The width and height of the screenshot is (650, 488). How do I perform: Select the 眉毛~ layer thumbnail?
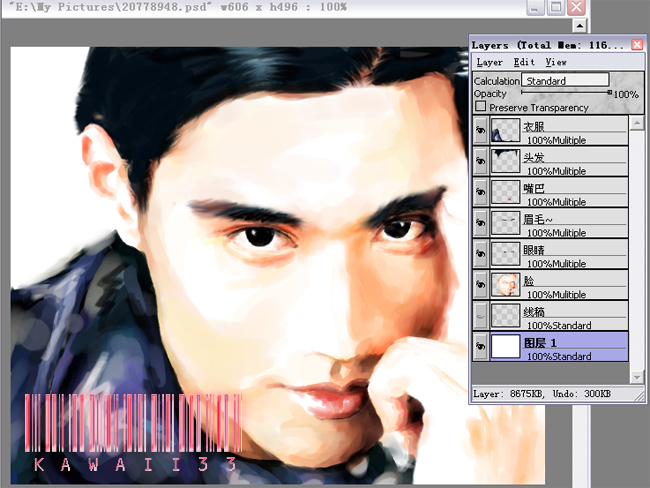(x=505, y=223)
